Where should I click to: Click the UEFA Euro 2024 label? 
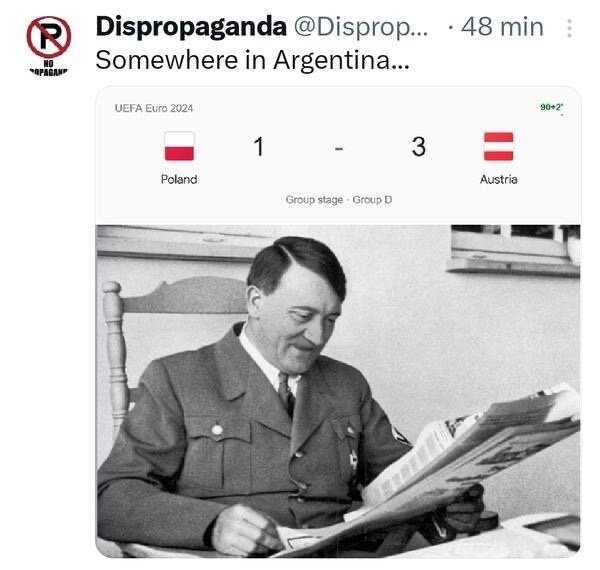pos(154,108)
